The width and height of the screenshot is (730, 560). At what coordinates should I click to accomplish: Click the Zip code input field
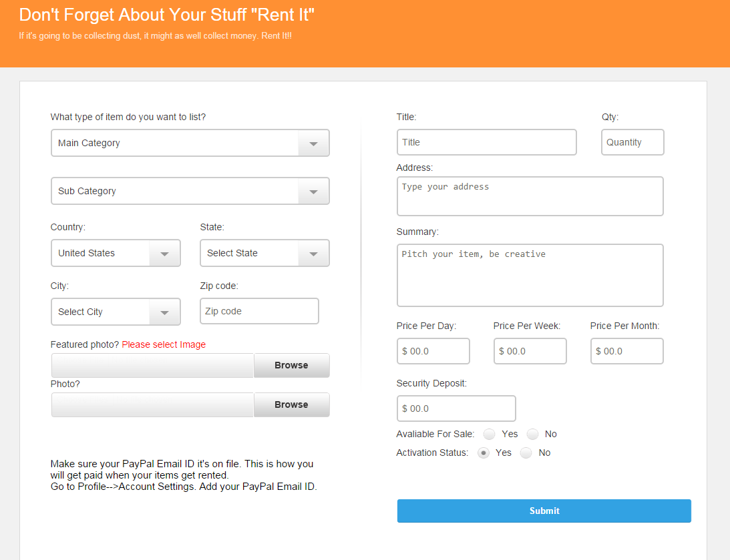(x=259, y=311)
